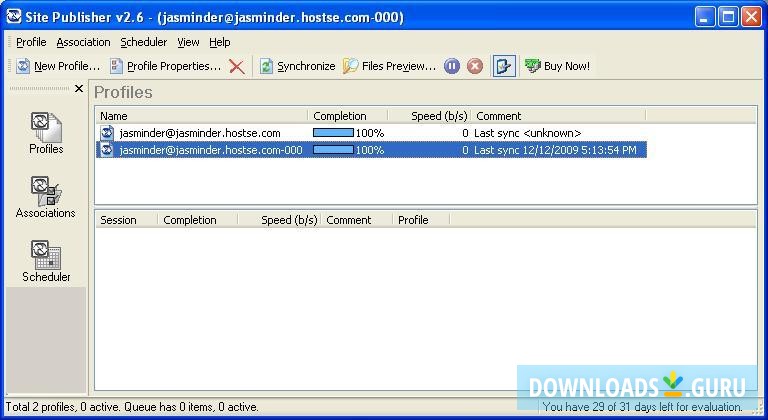Open the Scheduler menu

[144, 42]
